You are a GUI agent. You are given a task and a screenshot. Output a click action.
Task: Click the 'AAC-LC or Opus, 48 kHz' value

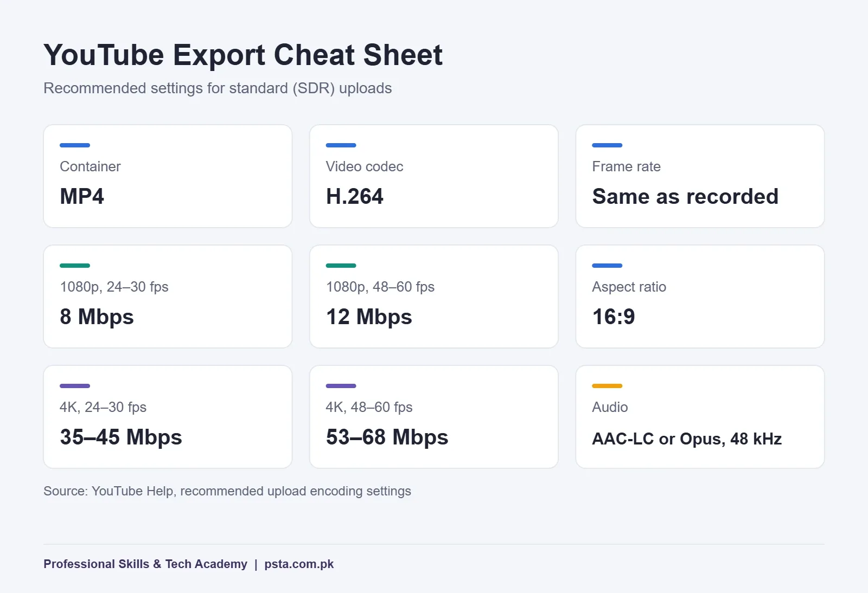pos(687,439)
